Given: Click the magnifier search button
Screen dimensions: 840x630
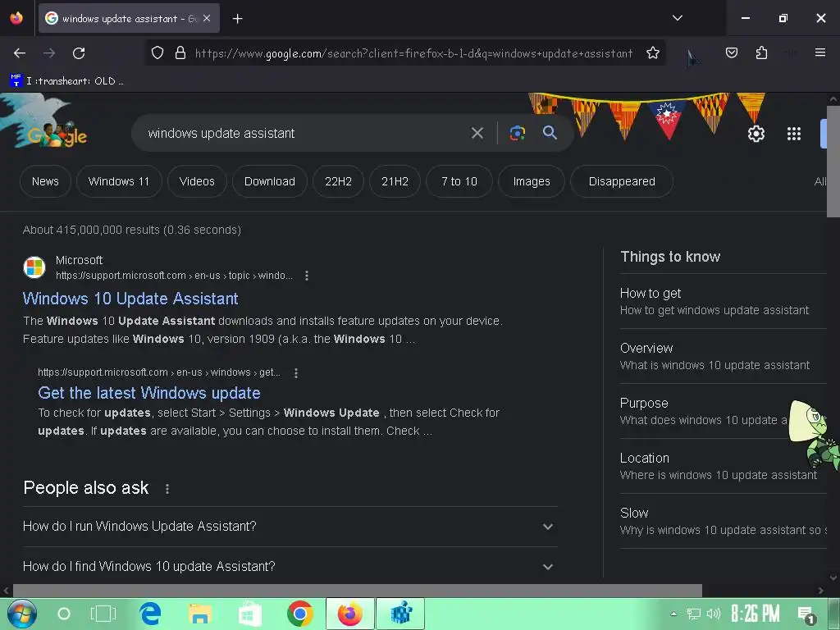Looking at the screenshot, I should click(550, 132).
